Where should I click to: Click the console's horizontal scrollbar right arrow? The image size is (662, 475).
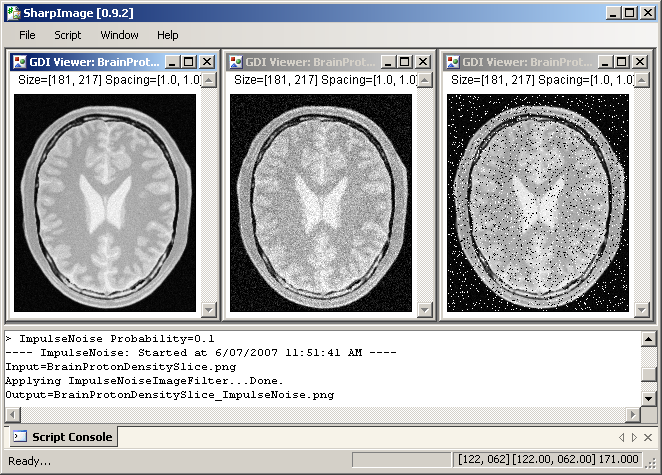632,414
